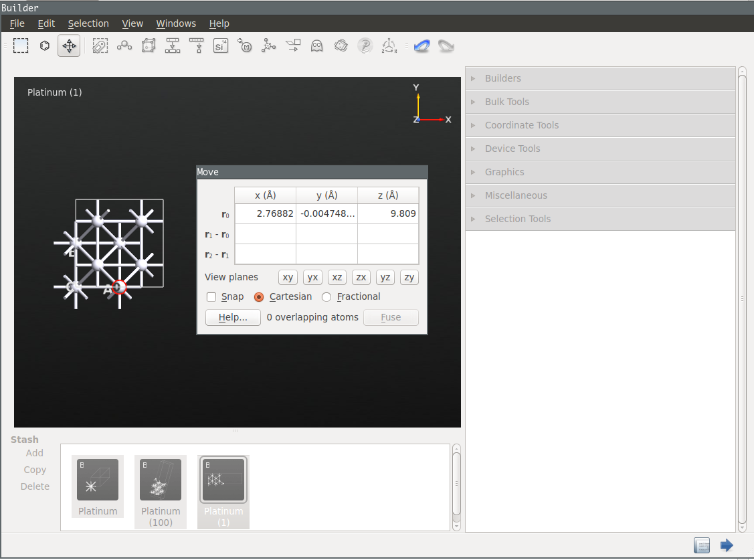Select the rectangle selection tool
This screenshot has height=560, width=754.
click(21, 45)
